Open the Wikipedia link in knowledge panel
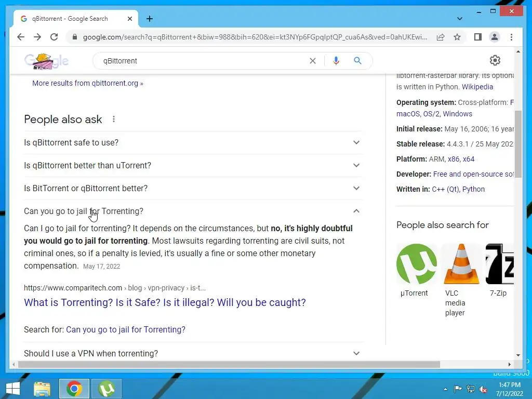This screenshot has height=399, width=532. pyautogui.click(x=477, y=87)
